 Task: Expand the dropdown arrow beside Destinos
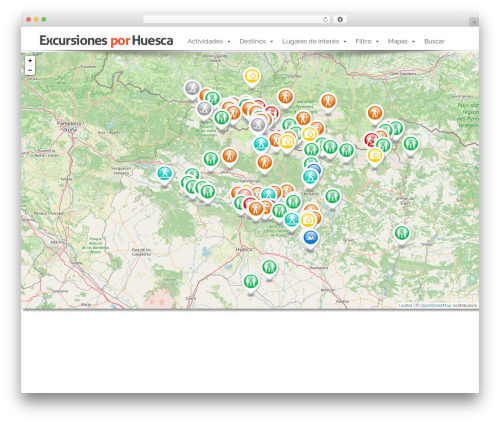click(x=272, y=42)
